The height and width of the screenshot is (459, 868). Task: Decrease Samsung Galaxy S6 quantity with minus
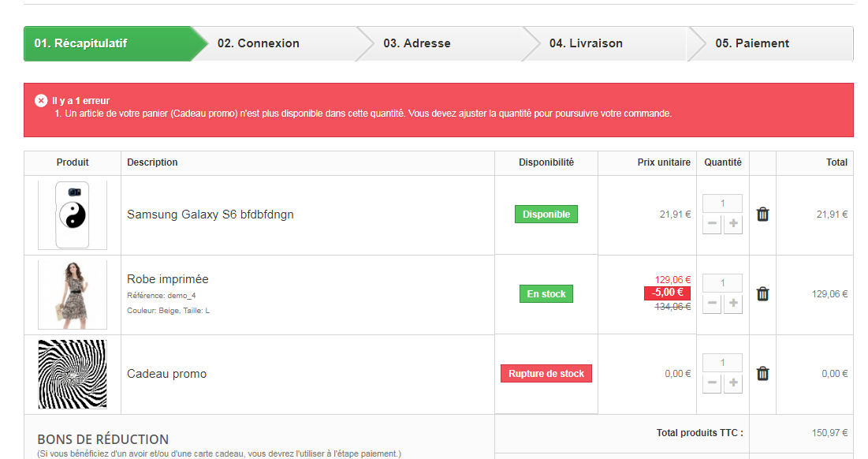(x=712, y=224)
